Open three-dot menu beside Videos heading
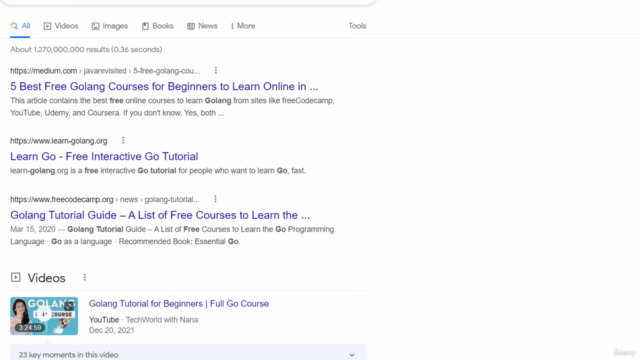Image resolution: width=640 pixels, height=360 pixels. pos(85,278)
